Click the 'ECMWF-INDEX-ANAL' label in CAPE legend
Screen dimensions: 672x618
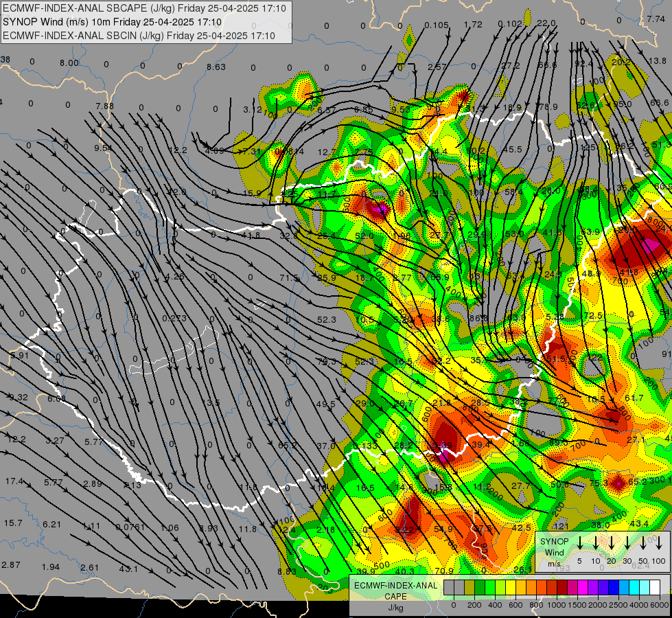coord(395,586)
